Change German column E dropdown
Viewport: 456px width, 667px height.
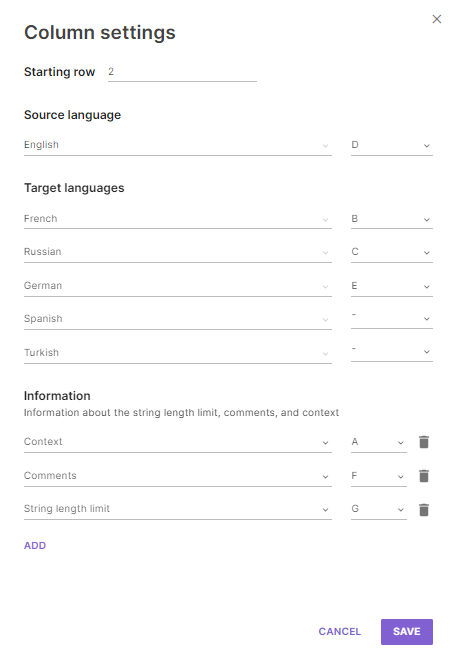(x=391, y=286)
